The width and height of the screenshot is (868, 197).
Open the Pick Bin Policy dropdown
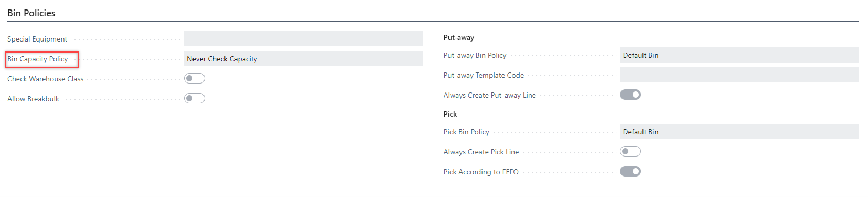(739, 132)
